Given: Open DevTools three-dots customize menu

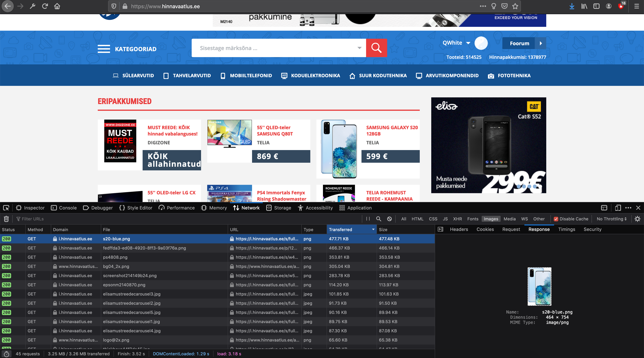Looking at the screenshot, I should pos(628,208).
